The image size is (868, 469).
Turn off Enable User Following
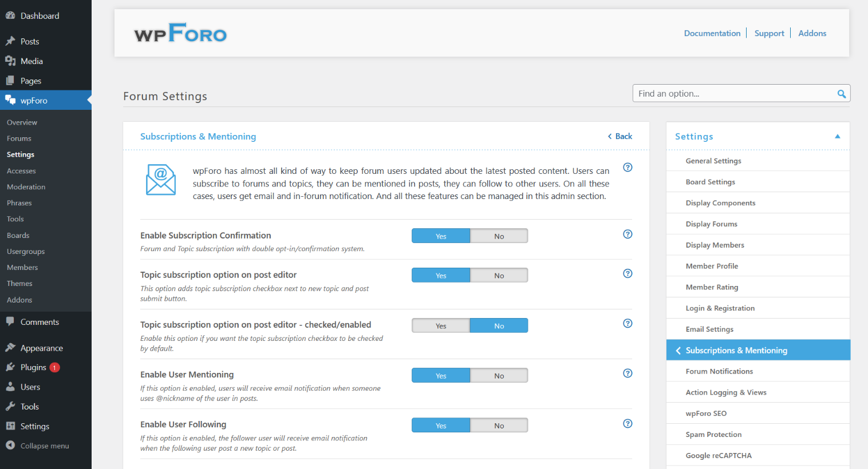pyautogui.click(x=499, y=425)
